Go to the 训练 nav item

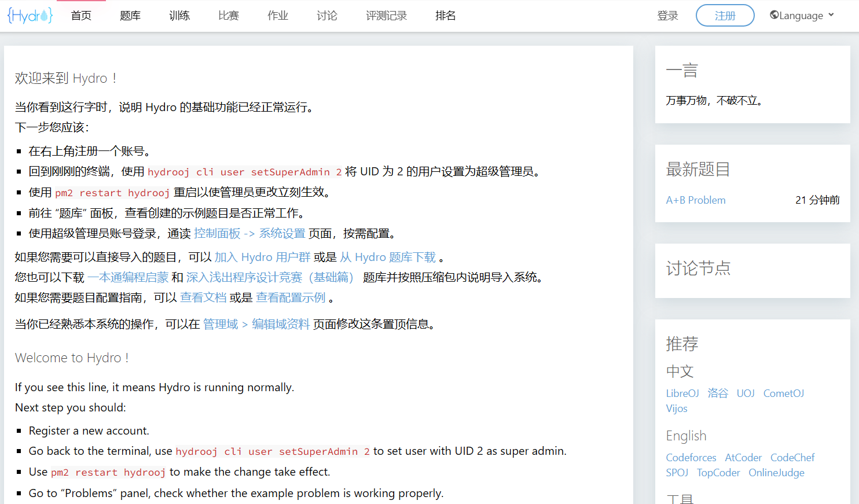point(179,16)
